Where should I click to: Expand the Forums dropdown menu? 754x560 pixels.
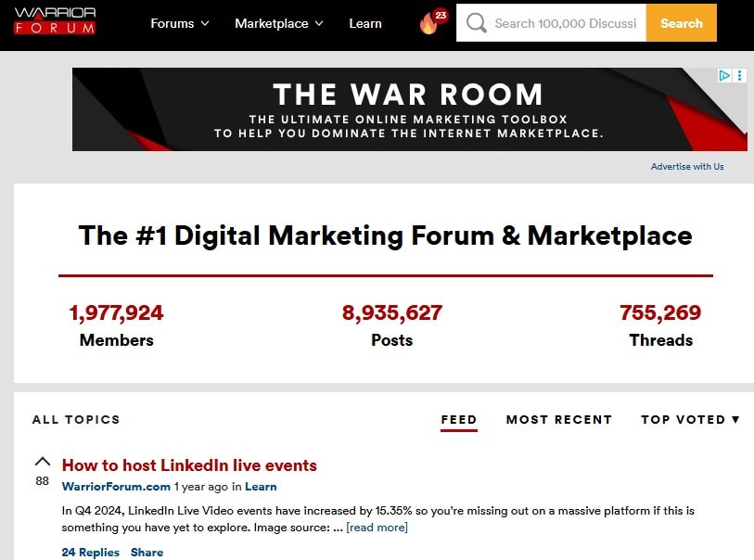click(179, 23)
